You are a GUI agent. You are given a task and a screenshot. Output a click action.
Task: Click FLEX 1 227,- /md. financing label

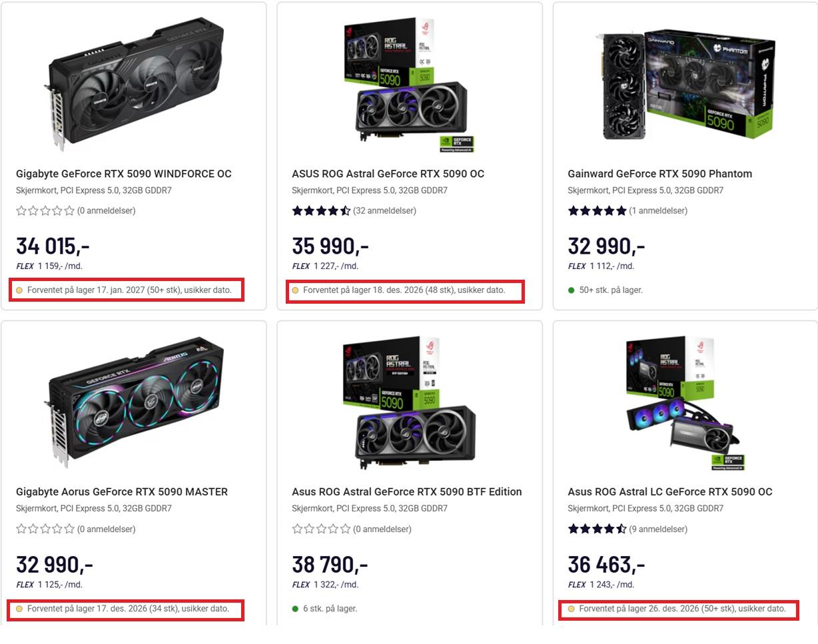[325, 266]
